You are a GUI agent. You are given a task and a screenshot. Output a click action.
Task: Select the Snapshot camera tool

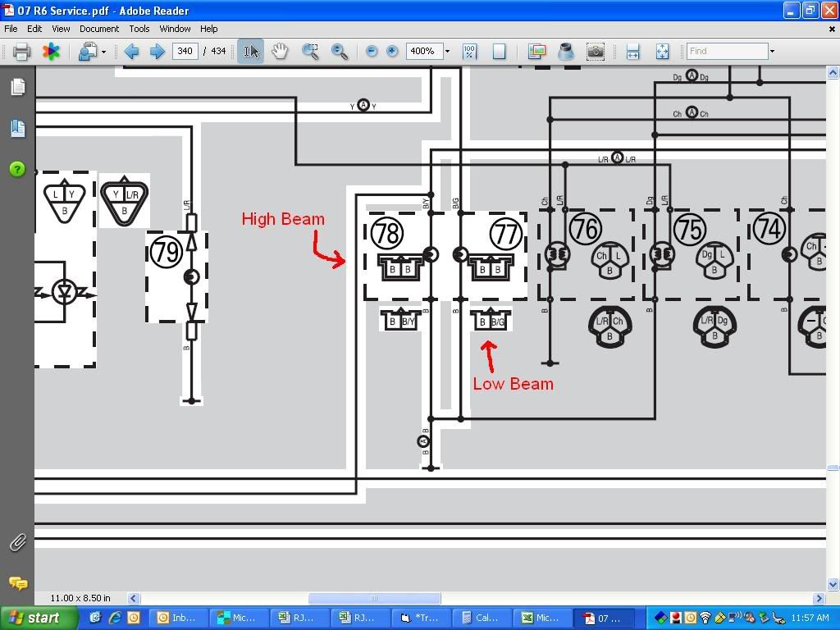[596, 52]
